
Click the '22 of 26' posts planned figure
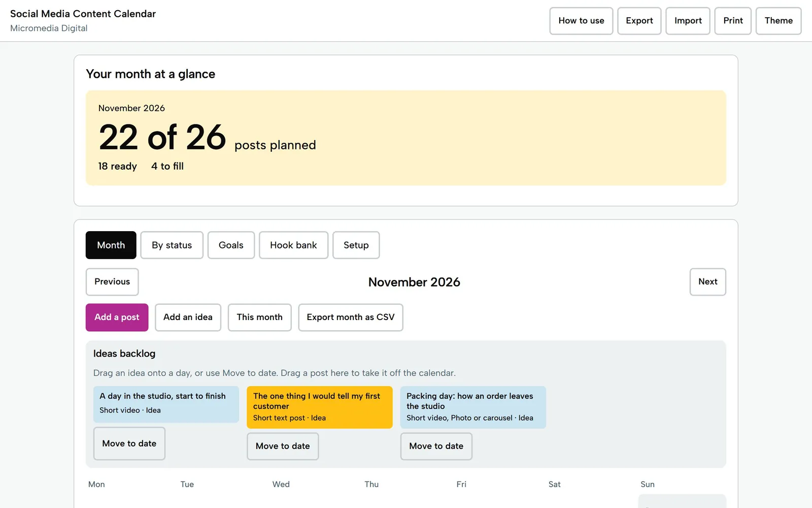coord(162,137)
